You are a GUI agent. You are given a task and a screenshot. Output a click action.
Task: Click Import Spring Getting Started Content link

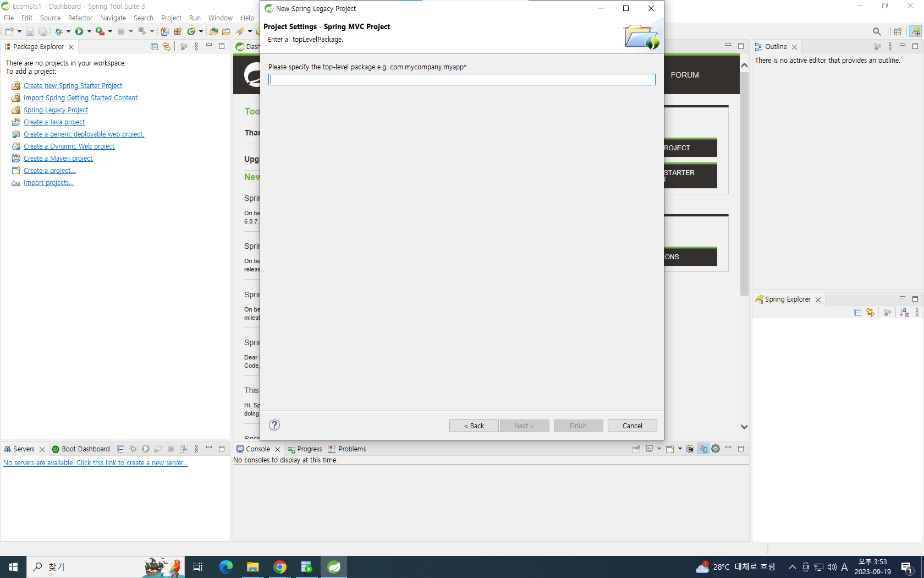tap(81, 98)
